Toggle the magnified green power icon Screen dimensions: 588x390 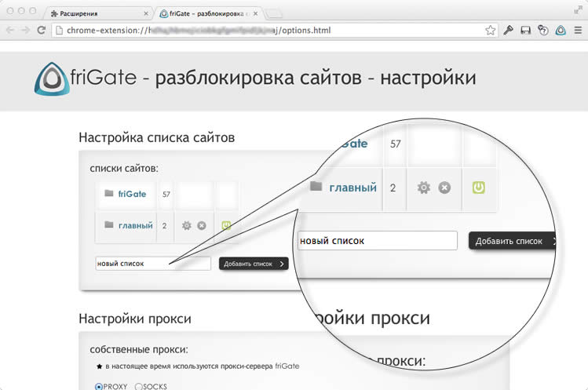[x=479, y=188]
